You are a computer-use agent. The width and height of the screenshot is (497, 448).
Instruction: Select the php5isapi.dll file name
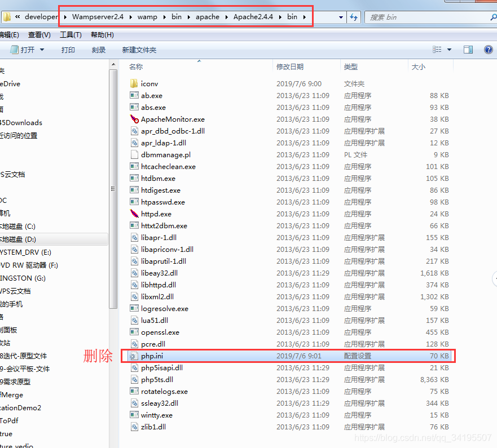click(162, 368)
